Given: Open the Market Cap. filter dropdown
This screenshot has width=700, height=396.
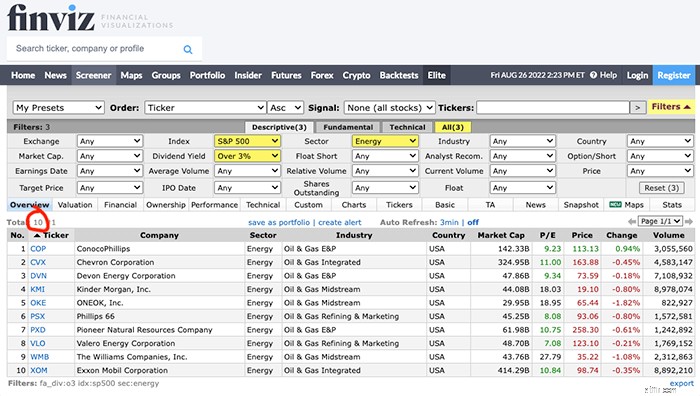Looking at the screenshot, I should click(110, 156).
